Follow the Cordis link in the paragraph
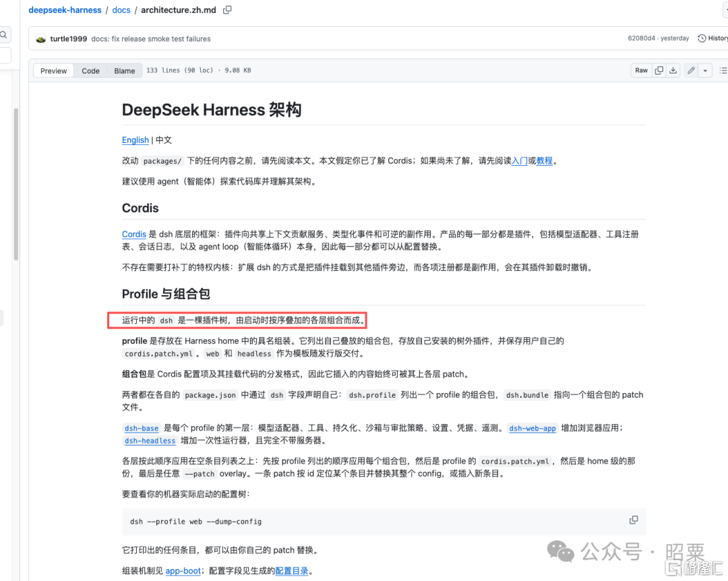 (133, 234)
